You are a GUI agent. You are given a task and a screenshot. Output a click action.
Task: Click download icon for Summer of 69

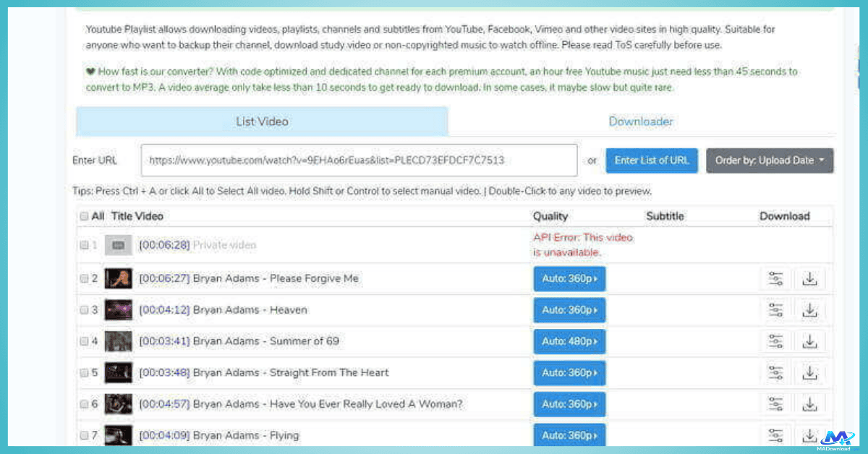pos(809,341)
